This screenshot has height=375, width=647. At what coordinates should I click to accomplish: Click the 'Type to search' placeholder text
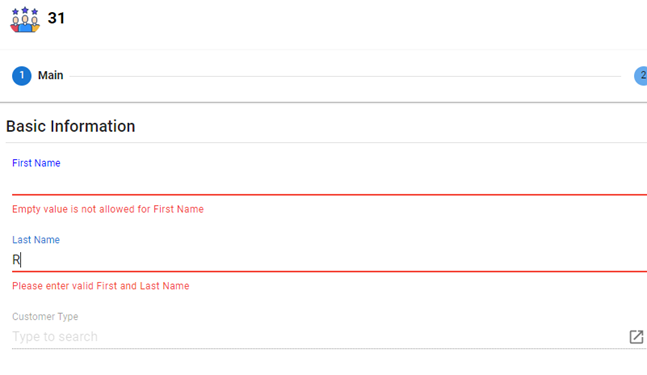55,337
